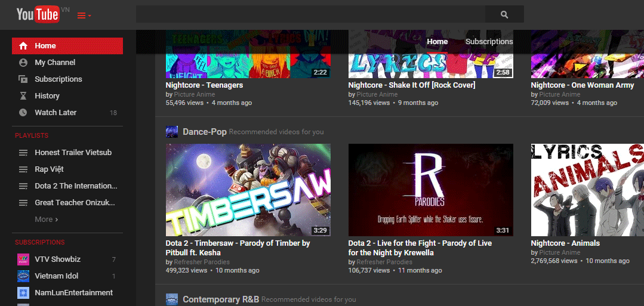The height and width of the screenshot is (306, 644).
Task: Click VTV Showbiz unread count 7
Action: pyautogui.click(x=114, y=259)
